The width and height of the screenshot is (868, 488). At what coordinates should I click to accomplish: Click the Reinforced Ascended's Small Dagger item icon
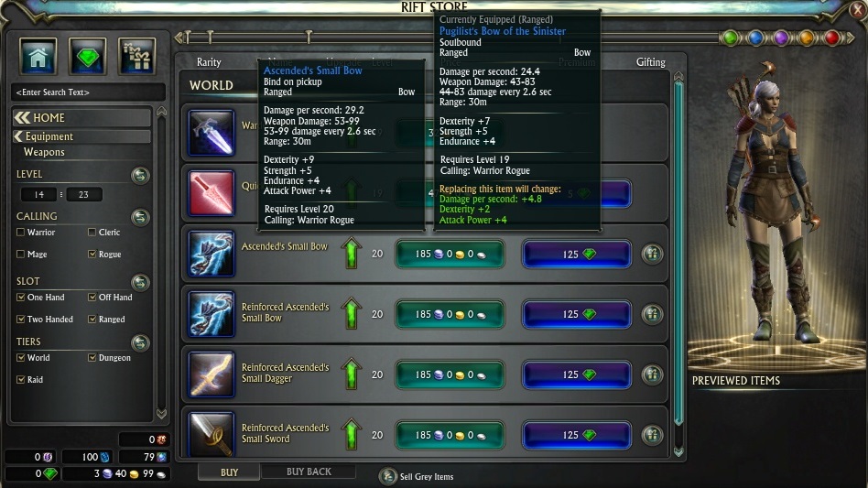(211, 374)
